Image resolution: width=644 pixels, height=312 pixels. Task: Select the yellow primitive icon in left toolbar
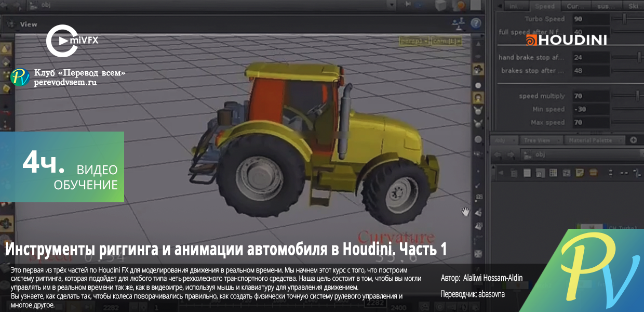point(6,89)
